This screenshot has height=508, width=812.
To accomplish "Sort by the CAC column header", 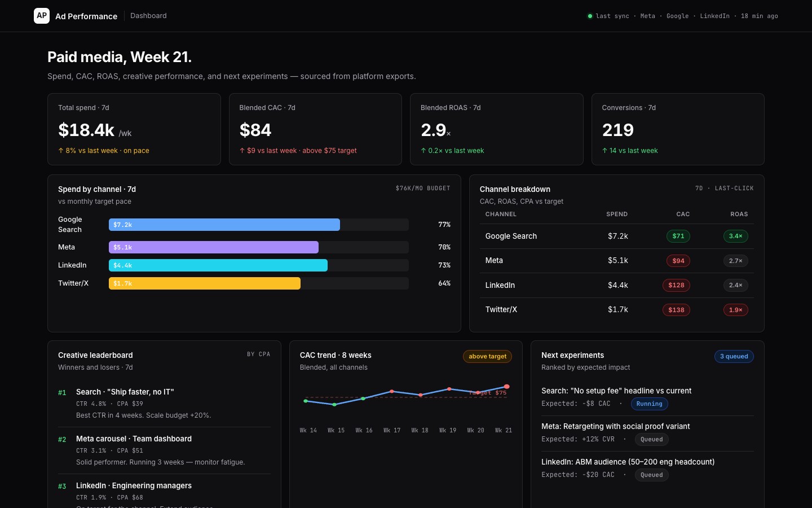I will pyautogui.click(x=683, y=214).
